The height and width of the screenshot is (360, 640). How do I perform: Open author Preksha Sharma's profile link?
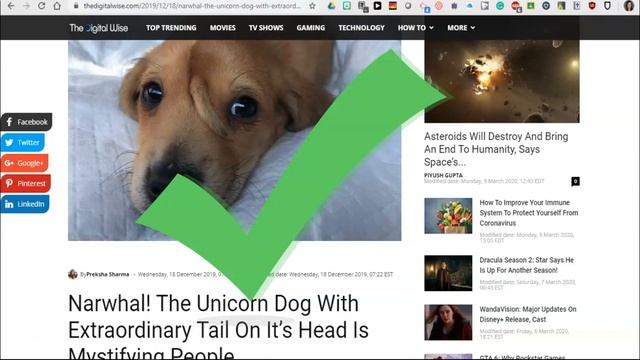pyautogui.click(x=108, y=274)
